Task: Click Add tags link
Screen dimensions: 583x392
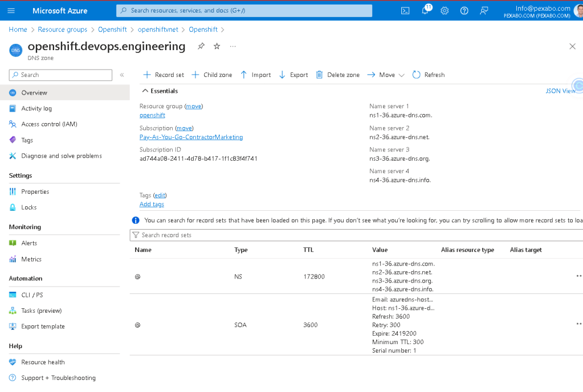Action: click(x=152, y=205)
